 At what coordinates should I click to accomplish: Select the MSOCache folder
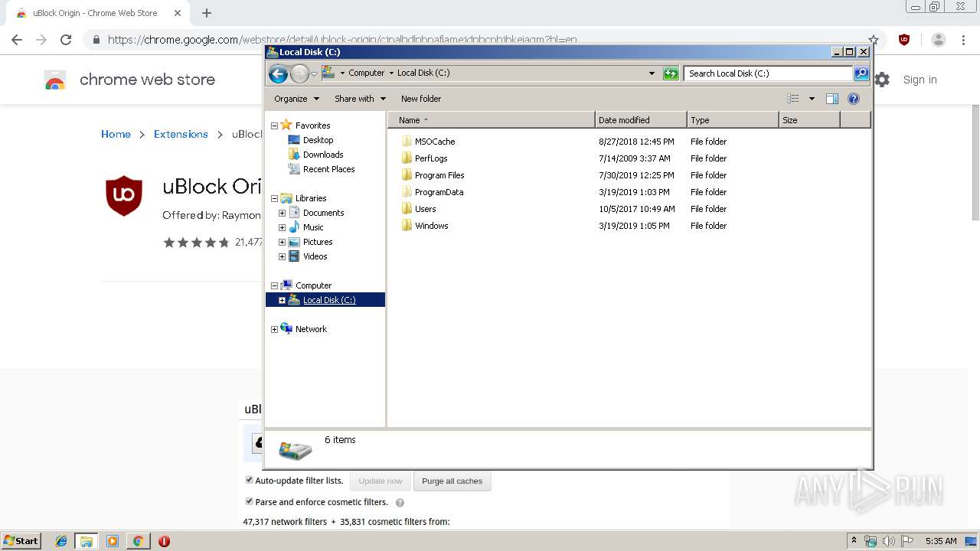tap(435, 142)
